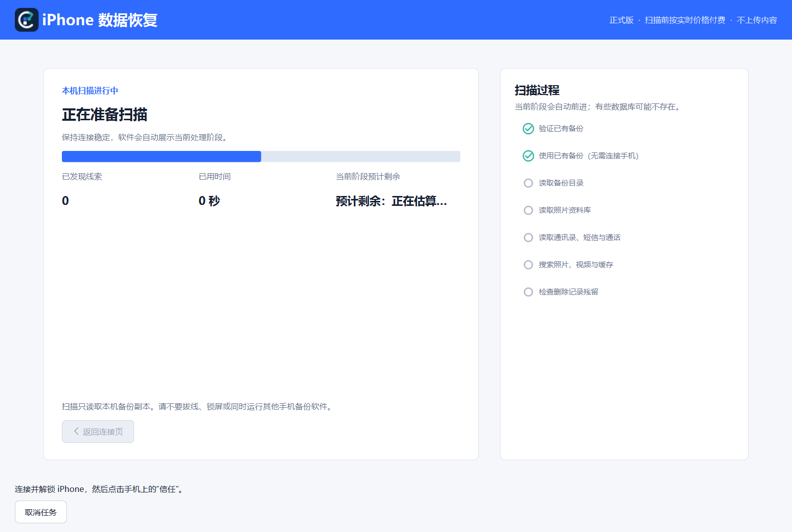Cancel the scan with 取消任务 button

click(x=41, y=512)
